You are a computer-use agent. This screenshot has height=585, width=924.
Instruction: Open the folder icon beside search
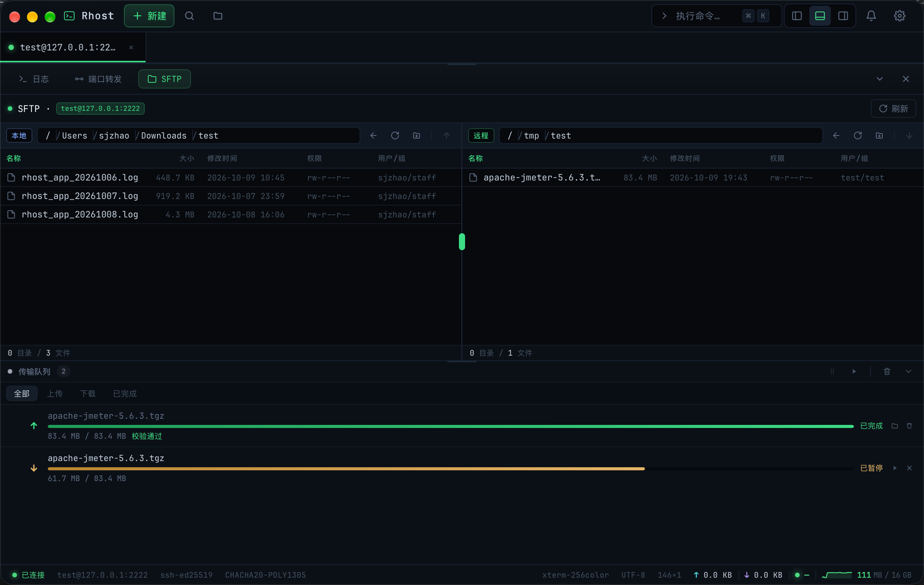click(x=218, y=16)
